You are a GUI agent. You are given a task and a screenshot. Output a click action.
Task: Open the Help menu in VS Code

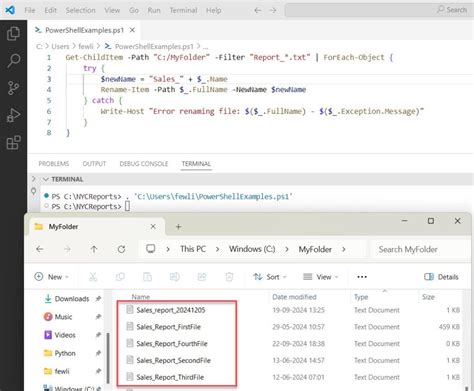tap(213, 10)
